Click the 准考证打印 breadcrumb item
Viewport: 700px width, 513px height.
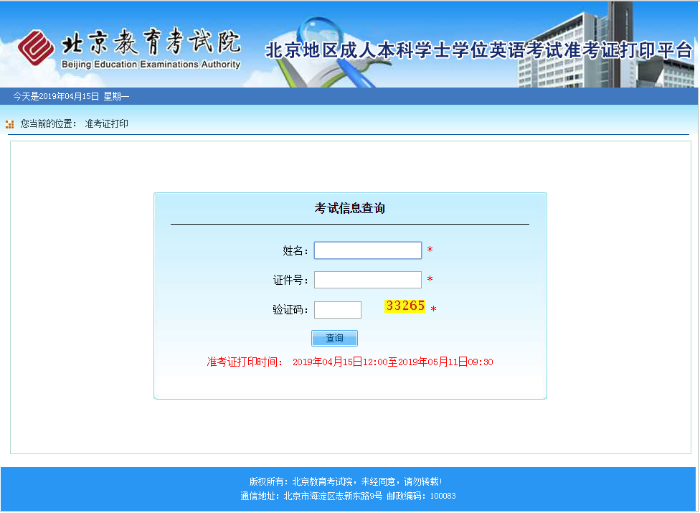[107, 124]
